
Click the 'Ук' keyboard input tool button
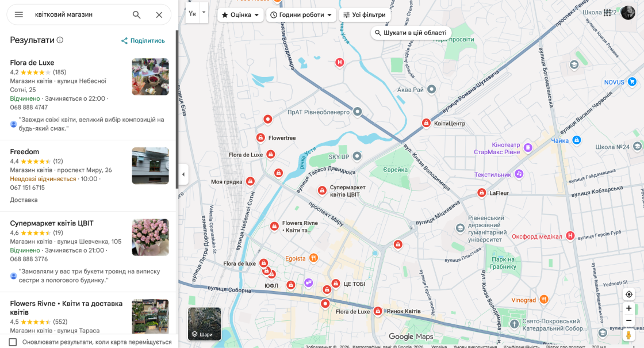pyautogui.click(x=192, y=13)
